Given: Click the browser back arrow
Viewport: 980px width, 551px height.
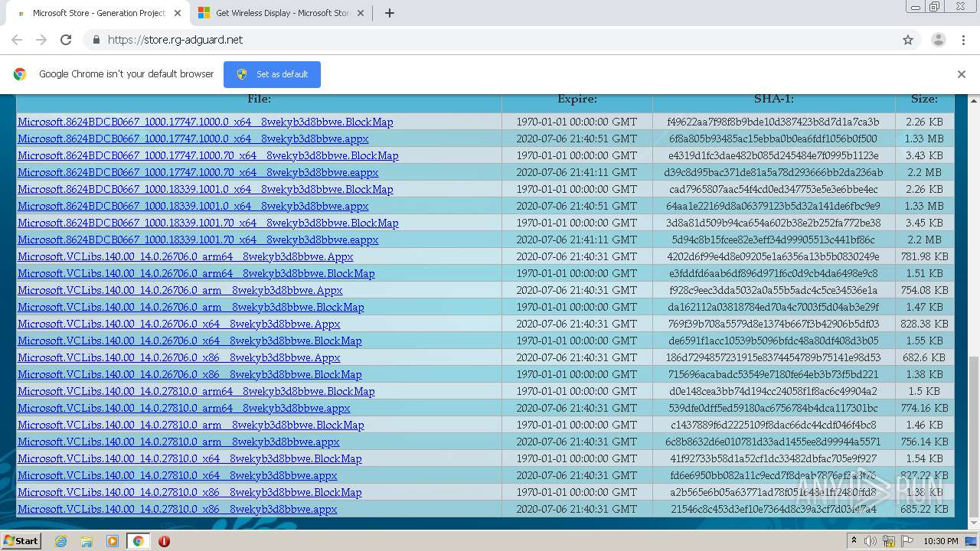Looking at the screenshot, I should coord(17,40).
